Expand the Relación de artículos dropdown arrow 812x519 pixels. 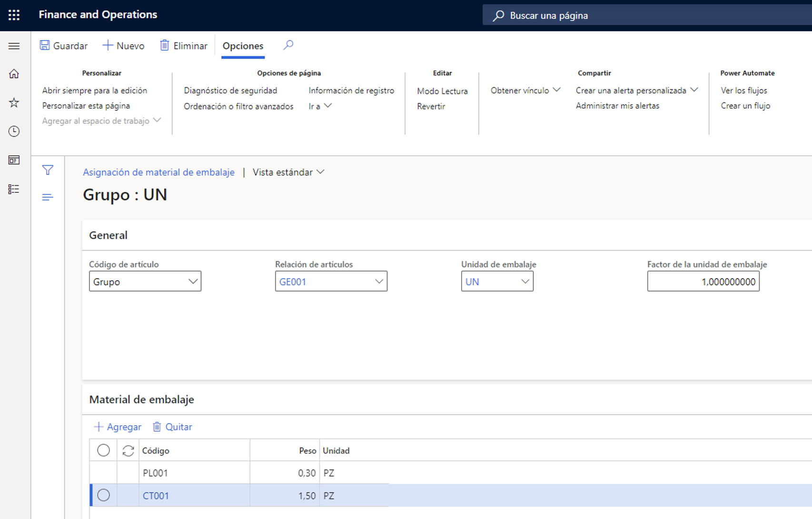[x=379, y=281]
